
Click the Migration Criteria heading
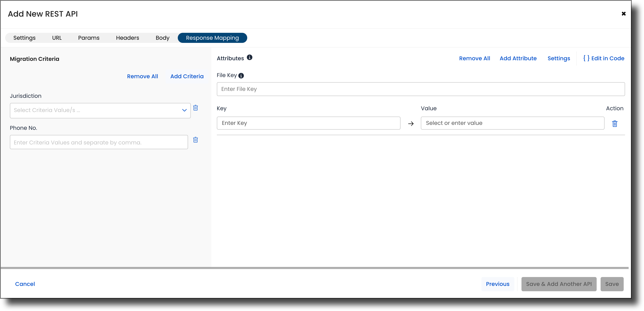point(35,59)
